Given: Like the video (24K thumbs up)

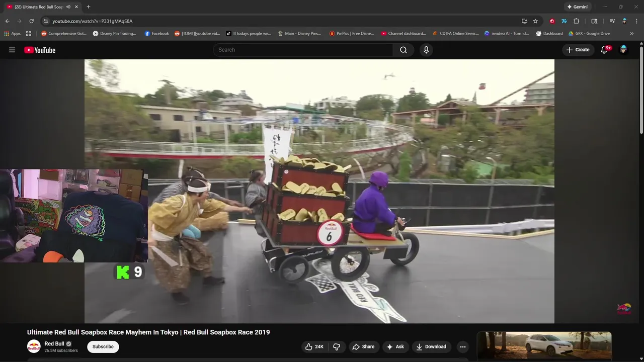Looking at the screenshot, I should pos(314,346).
